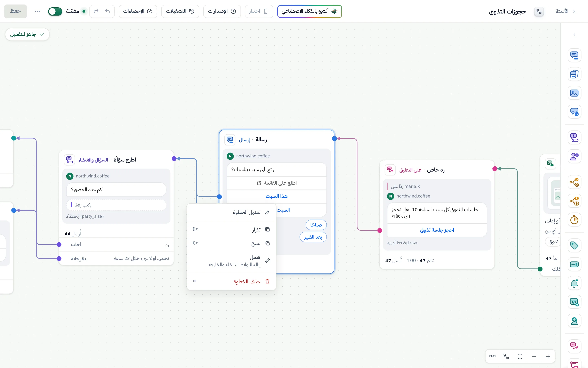588x368 pixels.
Task: Select the cards step icon in sidebar
Action: pyautogui.click(x=574, y=74)
